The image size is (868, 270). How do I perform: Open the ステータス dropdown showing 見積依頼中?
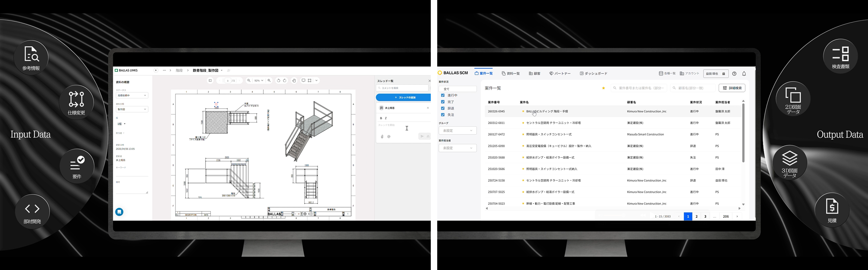[x=132, y=95]
